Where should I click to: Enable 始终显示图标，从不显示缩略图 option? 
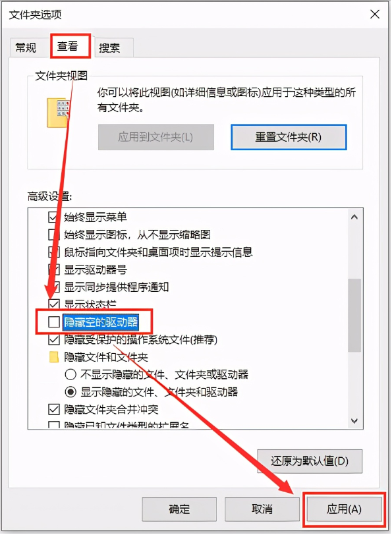[53, 235]
